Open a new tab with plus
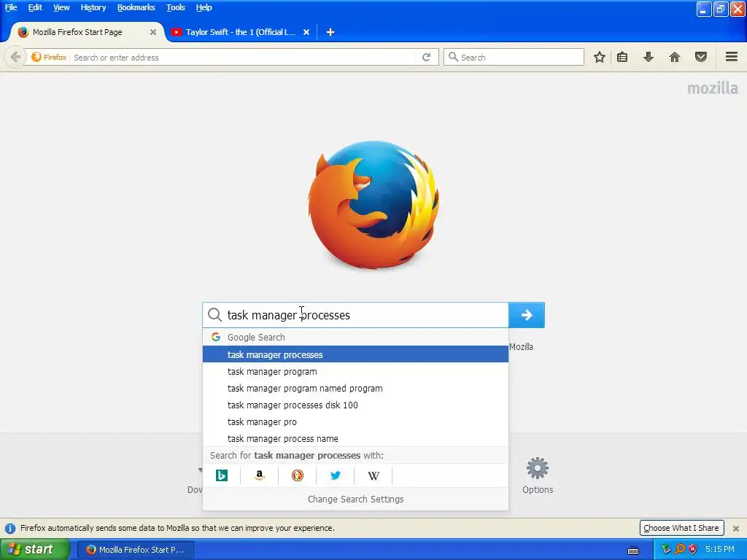Image resolution: width=747 pixels, height=560 pixels. 330,32
